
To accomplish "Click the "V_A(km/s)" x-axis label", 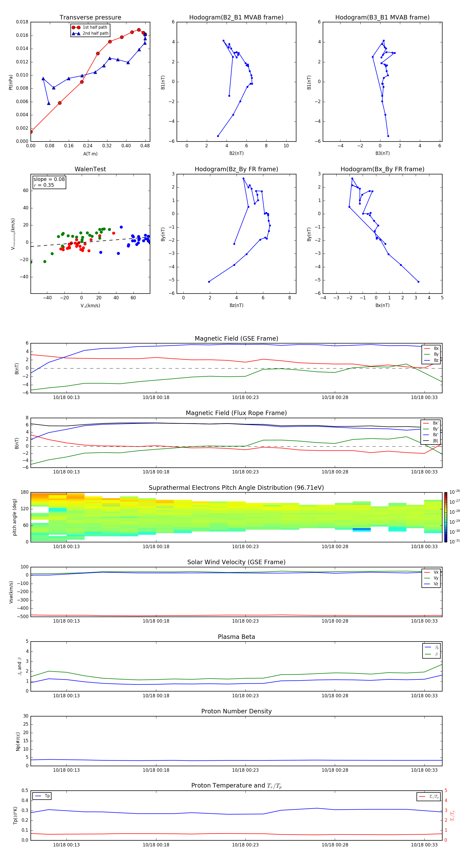I will pyautogui.click(x=90, y=306).
